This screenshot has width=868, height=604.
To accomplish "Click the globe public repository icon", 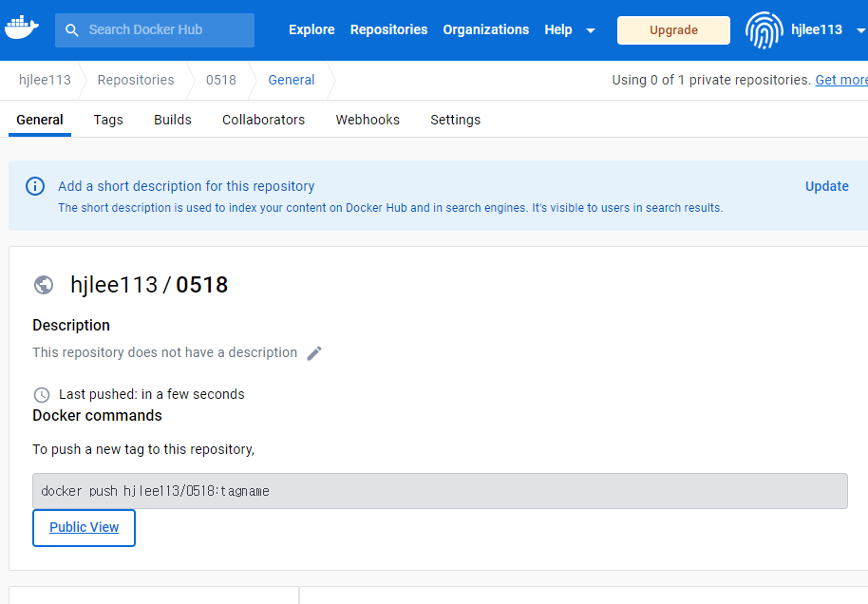I will pos(44,285).
